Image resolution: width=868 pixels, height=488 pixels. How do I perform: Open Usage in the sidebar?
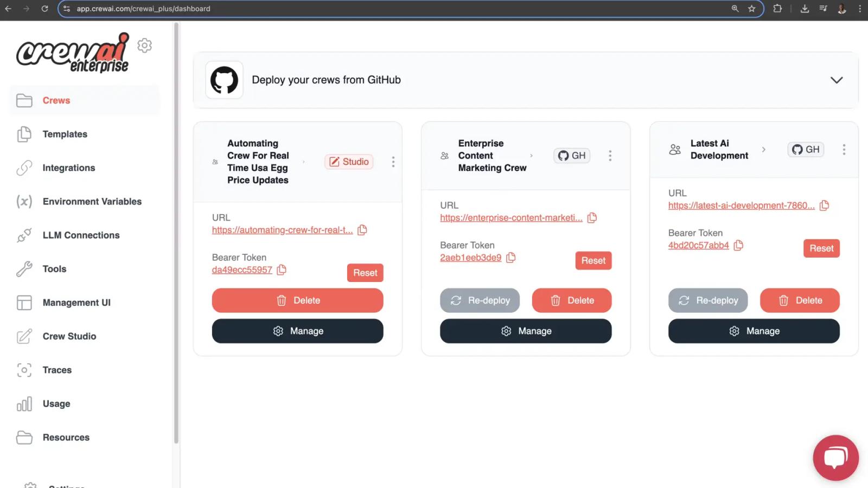tap(85, 403)
